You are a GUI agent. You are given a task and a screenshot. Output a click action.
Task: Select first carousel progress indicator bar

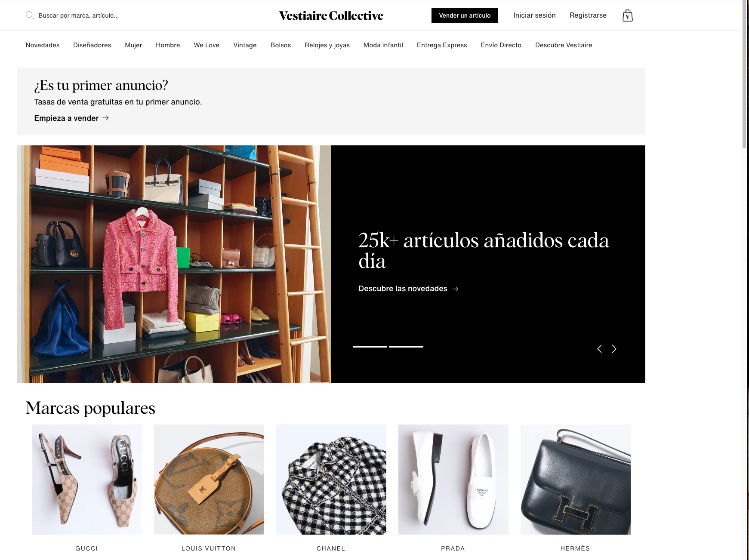tap(370, 347)
